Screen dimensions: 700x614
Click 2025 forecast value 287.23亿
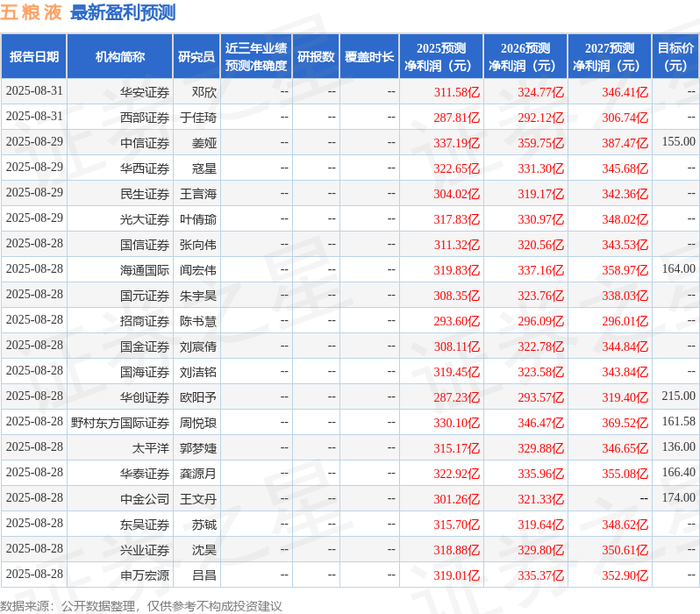click(x=457, y=397)
